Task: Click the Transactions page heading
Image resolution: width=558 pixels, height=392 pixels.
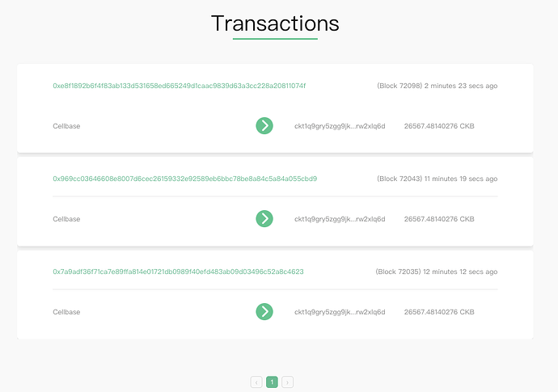Action: [275, 23]
